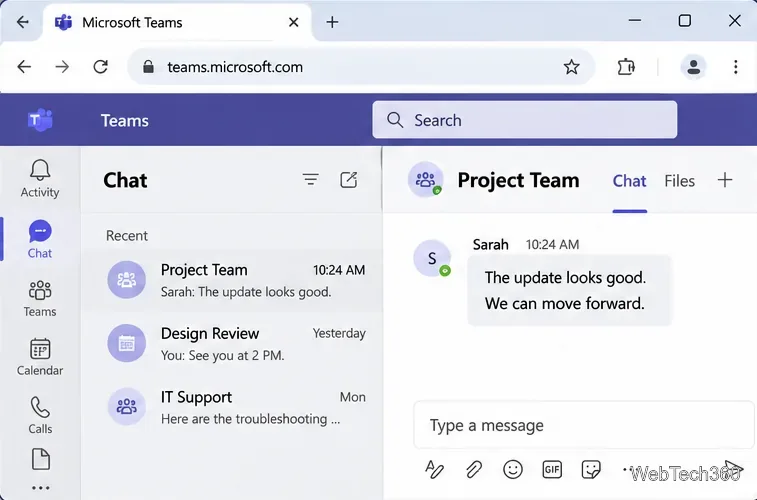Go back in browser toolbar
The image size is (757, 500).
click(x=24, y=67)
